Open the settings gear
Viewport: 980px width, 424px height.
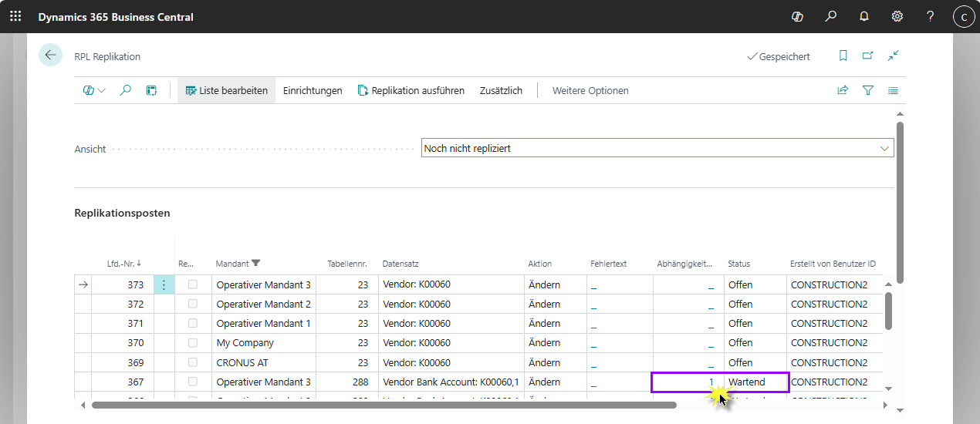897,16
